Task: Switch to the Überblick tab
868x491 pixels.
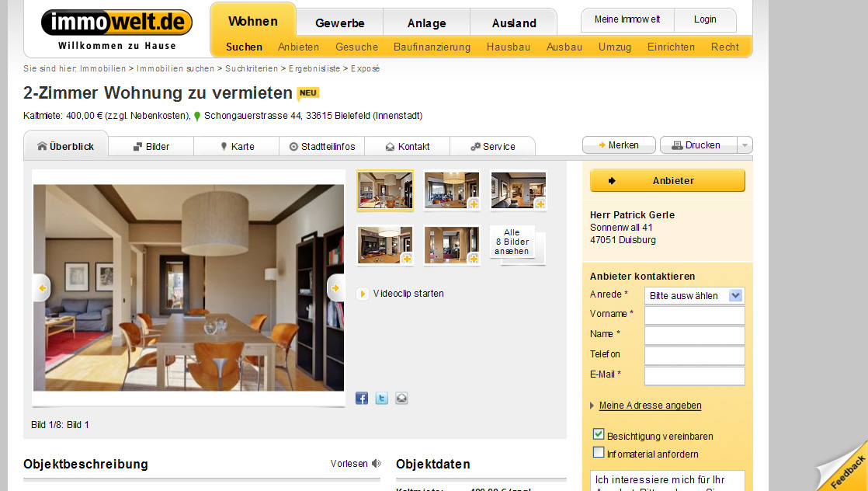Action: click(66, 146)
